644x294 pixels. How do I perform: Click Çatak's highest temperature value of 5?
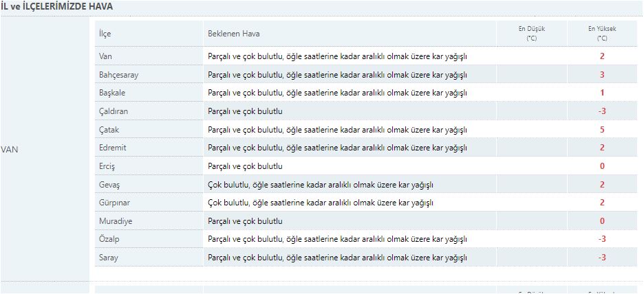click(x=602, y=129)
